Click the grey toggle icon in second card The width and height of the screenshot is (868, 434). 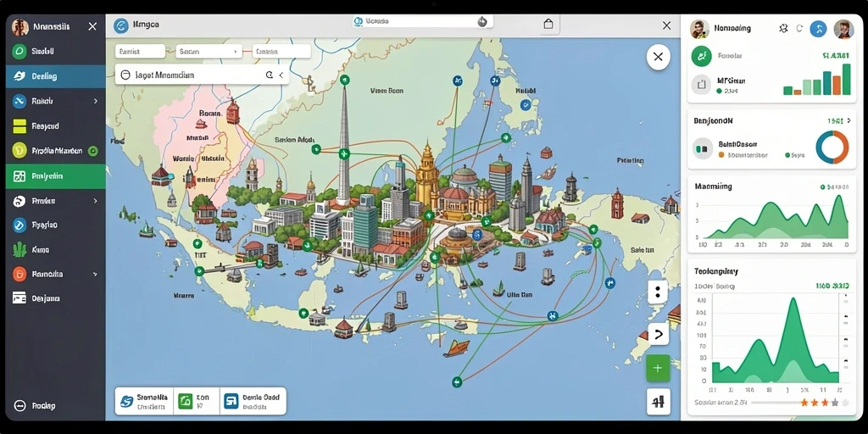point(703,148)
